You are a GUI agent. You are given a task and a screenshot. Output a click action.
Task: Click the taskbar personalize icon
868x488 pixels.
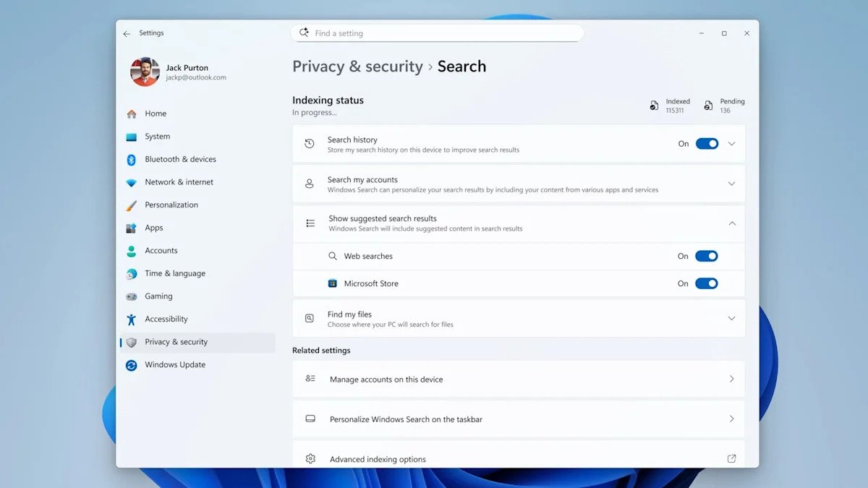pyautogui.click(x=310, y=419)
